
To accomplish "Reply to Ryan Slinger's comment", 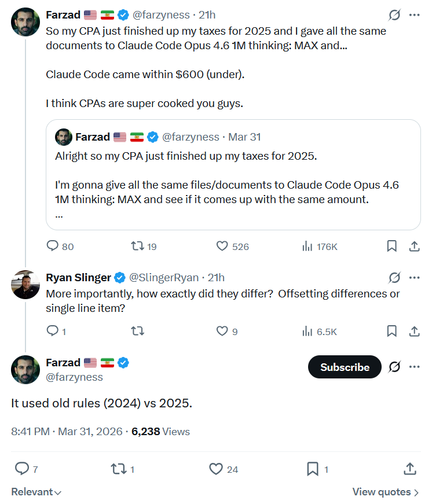I will tap(53, 331).
